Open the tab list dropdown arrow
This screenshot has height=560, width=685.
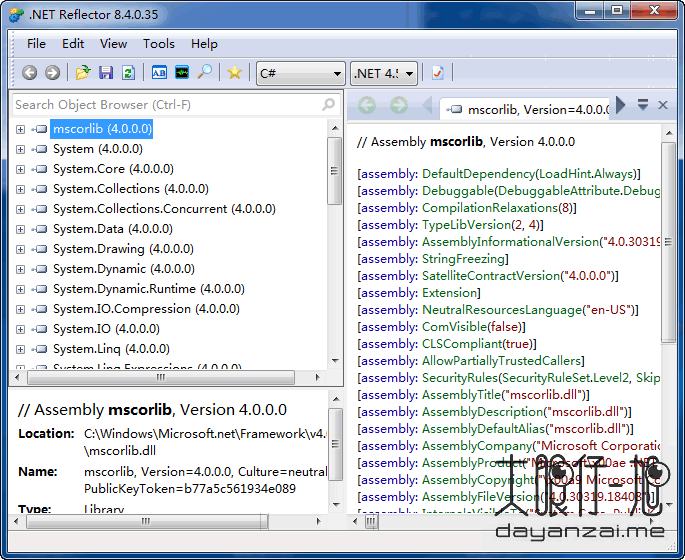point(643,105)
